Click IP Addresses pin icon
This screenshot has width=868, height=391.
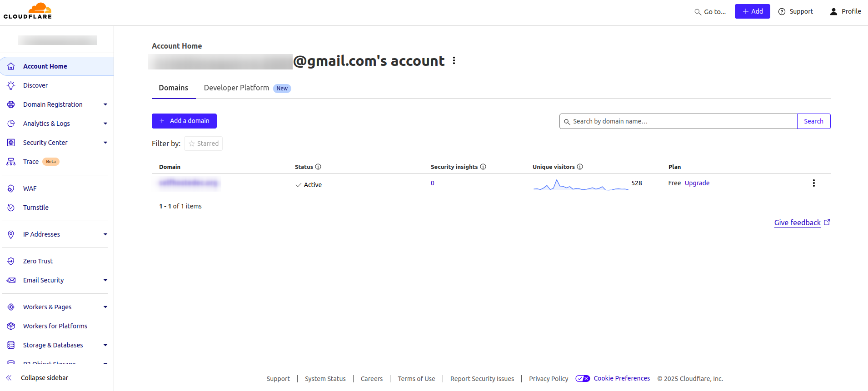11,234
